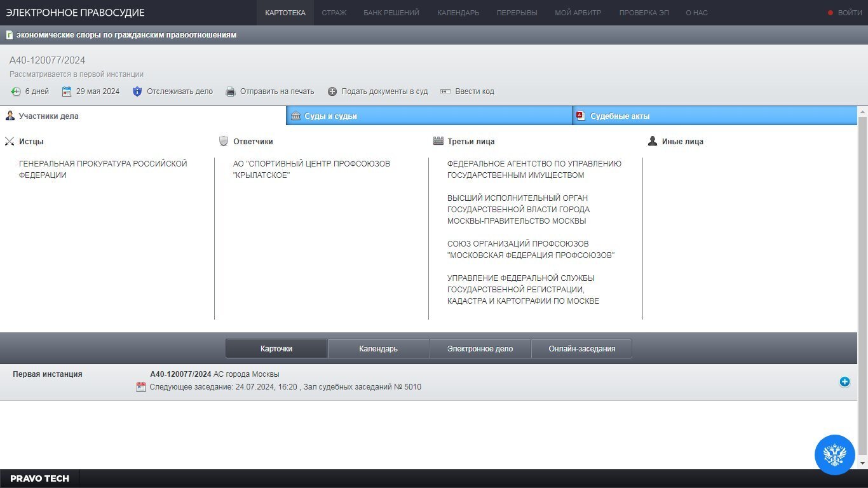868x488 pixels.
Task: Click the calendar icon beside 29 мая 2024
Action: (67, 91)
